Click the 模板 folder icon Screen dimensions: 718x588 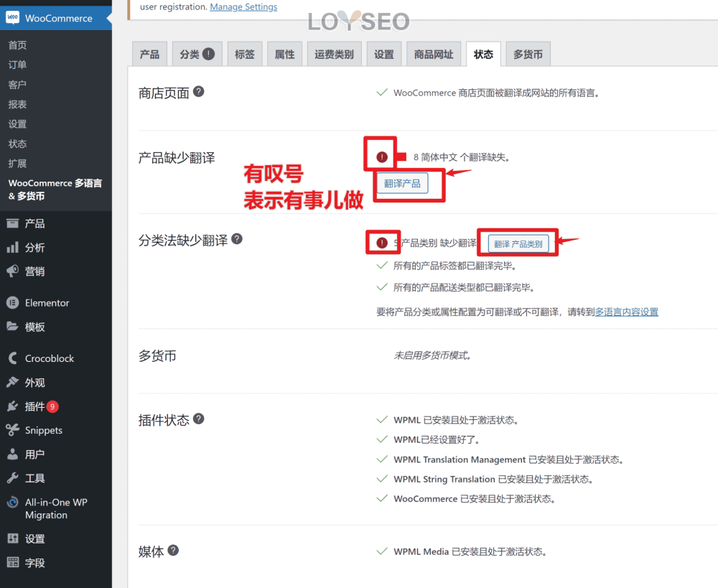pos(12,327)
